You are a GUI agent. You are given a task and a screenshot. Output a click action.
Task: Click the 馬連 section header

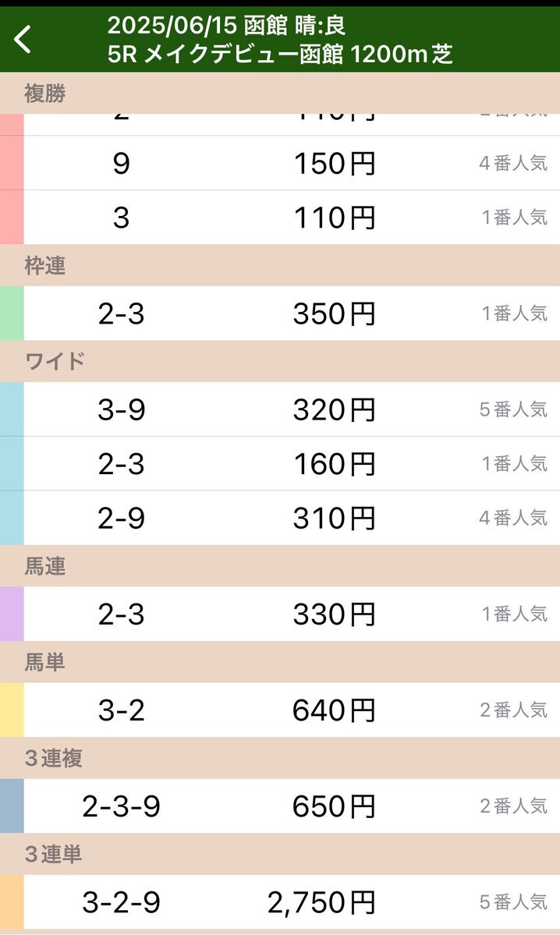[280, 566]
